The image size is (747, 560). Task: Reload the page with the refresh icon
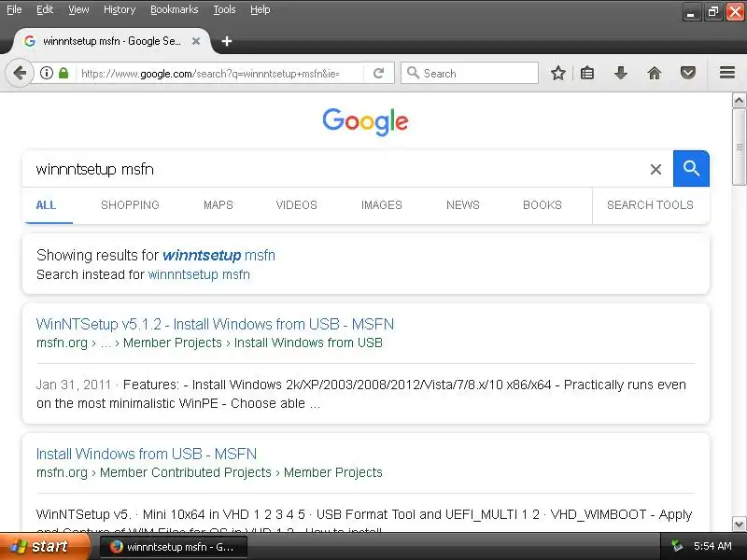(x=379, y=74)
